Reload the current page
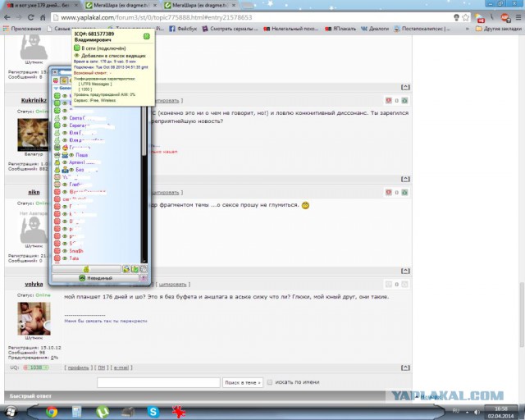525x420 pixels. pos(31,17)
